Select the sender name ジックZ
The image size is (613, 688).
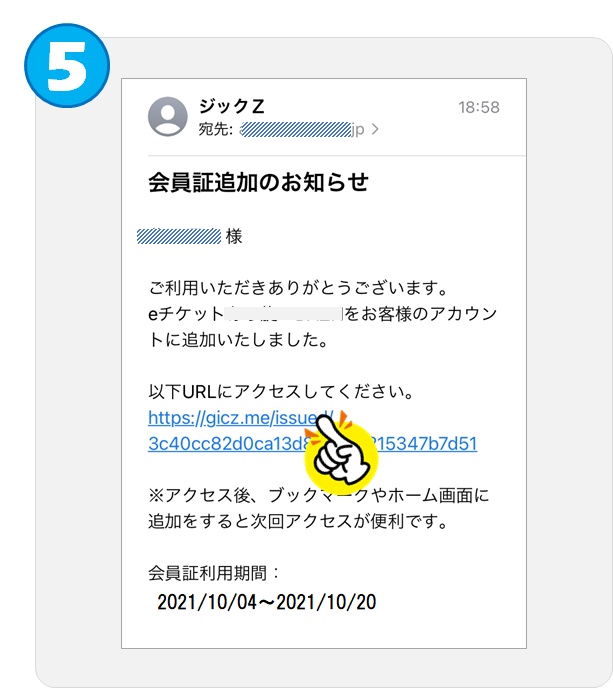231,106
